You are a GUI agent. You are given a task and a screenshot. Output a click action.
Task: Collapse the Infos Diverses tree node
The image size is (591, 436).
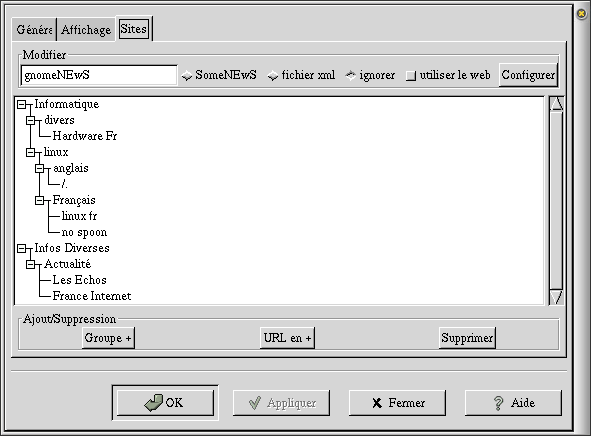tap(22, 248)
